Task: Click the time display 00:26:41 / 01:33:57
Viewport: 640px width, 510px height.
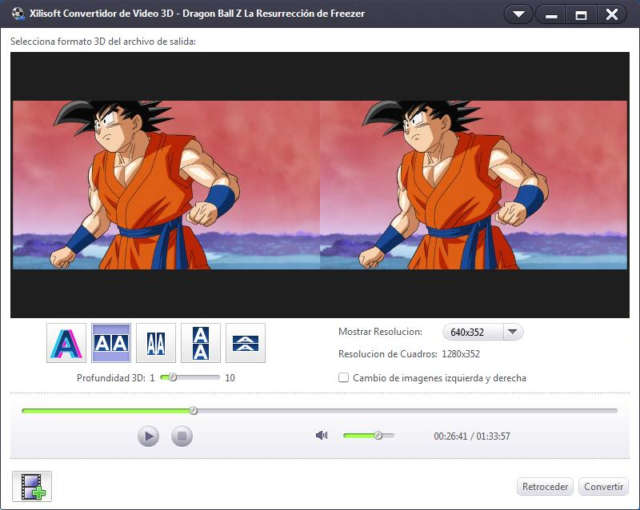Action: click(472, 436)
